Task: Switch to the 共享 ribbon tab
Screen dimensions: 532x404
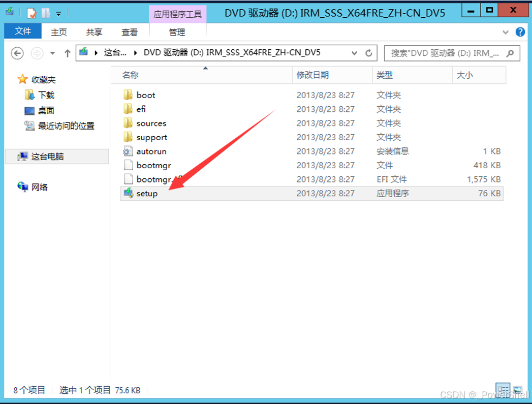Action: [x=94, y=32]
